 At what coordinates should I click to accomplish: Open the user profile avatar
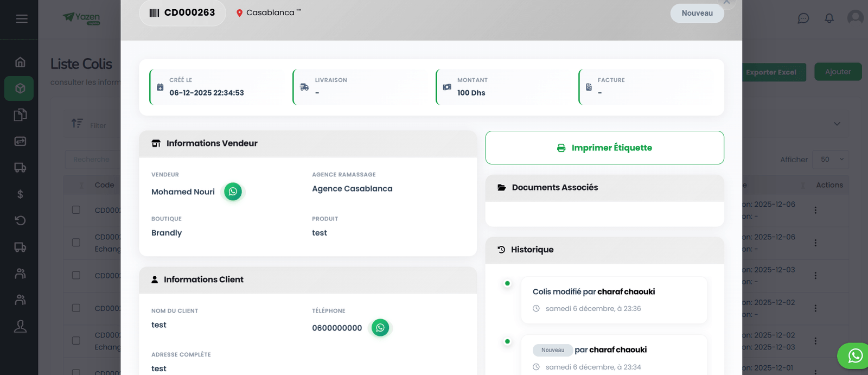(x=855, y=17)
